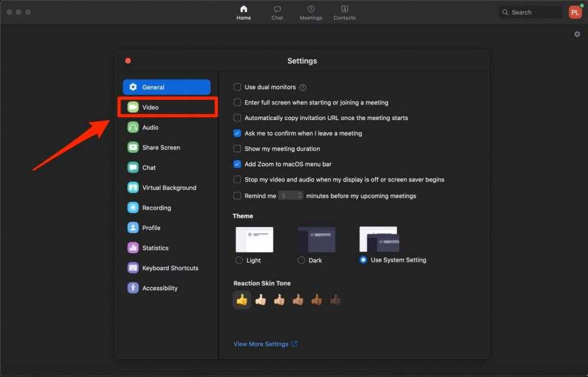Open PL profile avatar menu
The height and width of the screenshot is (377, 588).
(575, 12)
